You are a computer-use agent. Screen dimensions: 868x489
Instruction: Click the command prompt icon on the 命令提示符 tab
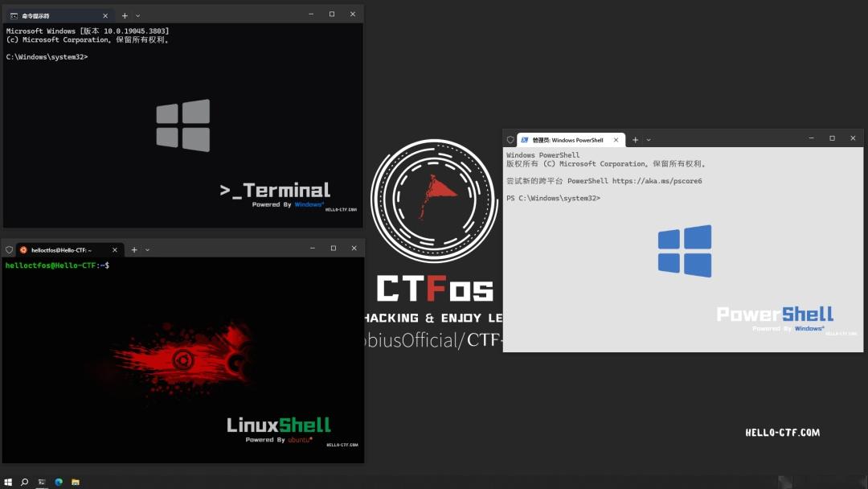point(14,14)
